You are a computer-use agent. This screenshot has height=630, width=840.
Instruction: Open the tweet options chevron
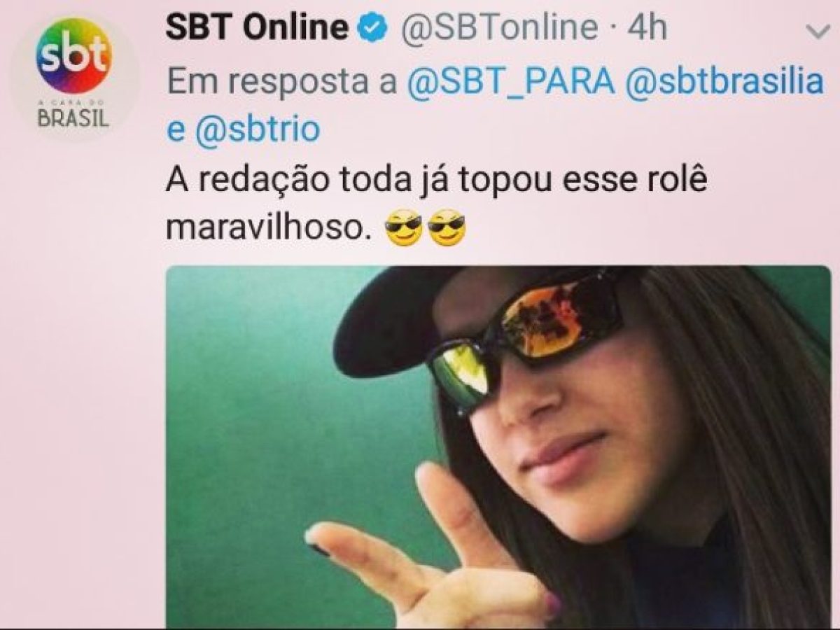pyautogui.click(x=816, y=31)
